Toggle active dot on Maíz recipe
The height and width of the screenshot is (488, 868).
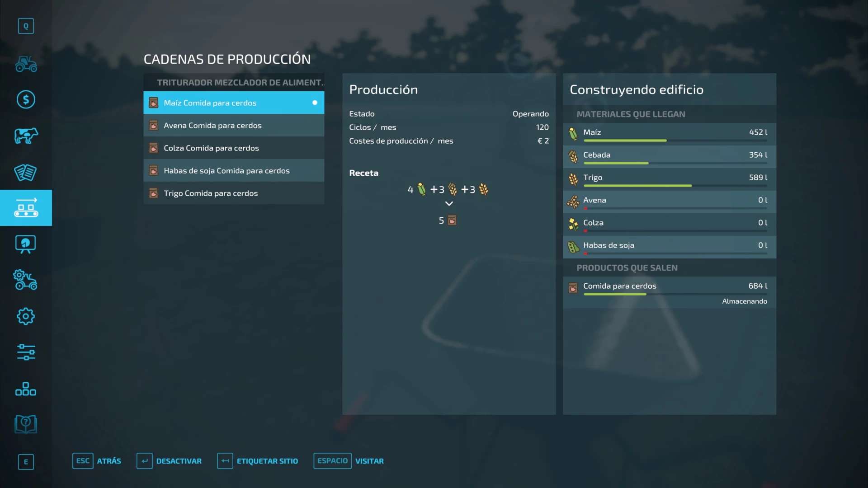(315, 103)
